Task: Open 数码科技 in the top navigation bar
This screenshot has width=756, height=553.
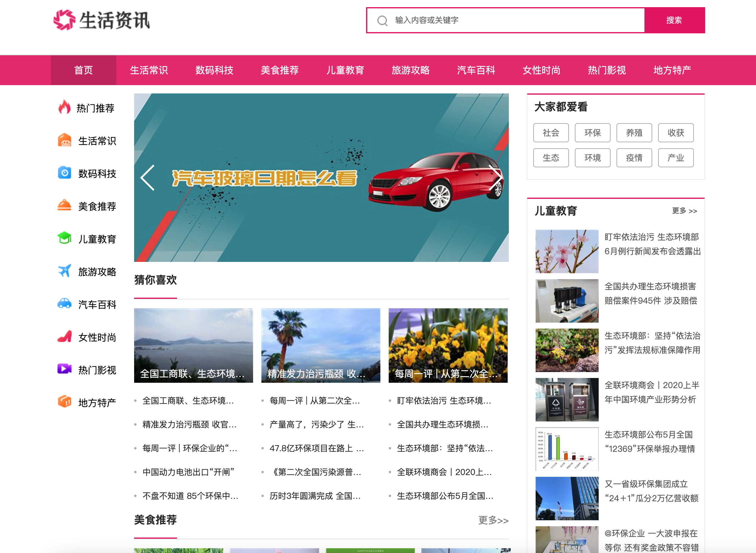Action: pos(214,70)
